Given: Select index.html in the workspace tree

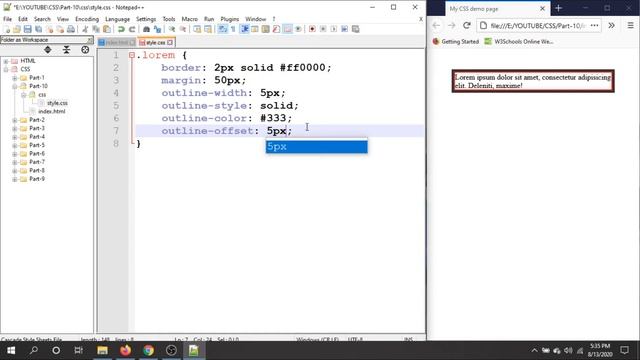Looking at the screenshot, I should point(51,111).
